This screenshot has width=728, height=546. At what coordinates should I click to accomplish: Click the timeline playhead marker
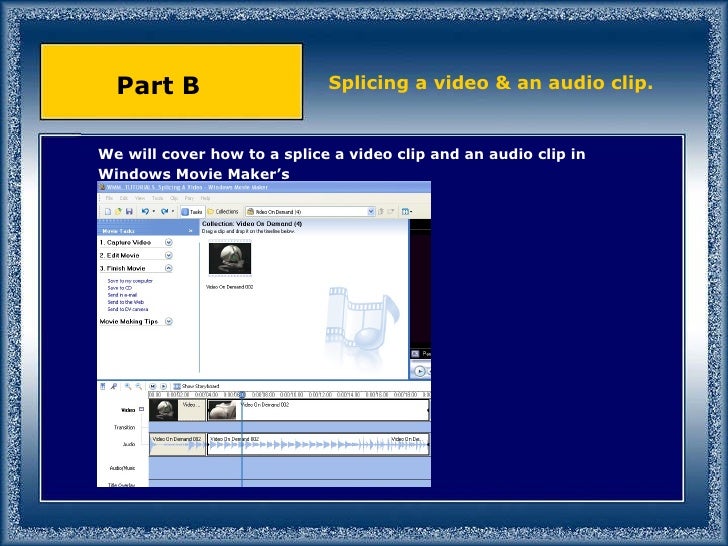(x=242, y=395)
